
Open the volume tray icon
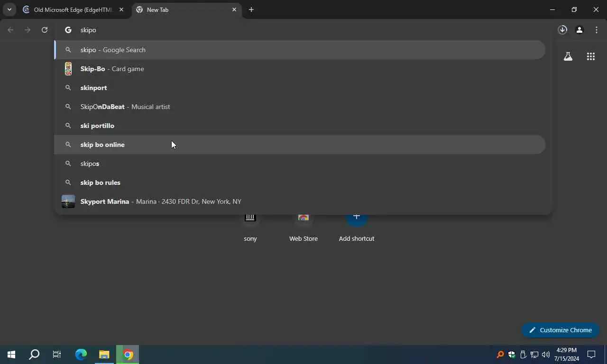coord(546,355)
